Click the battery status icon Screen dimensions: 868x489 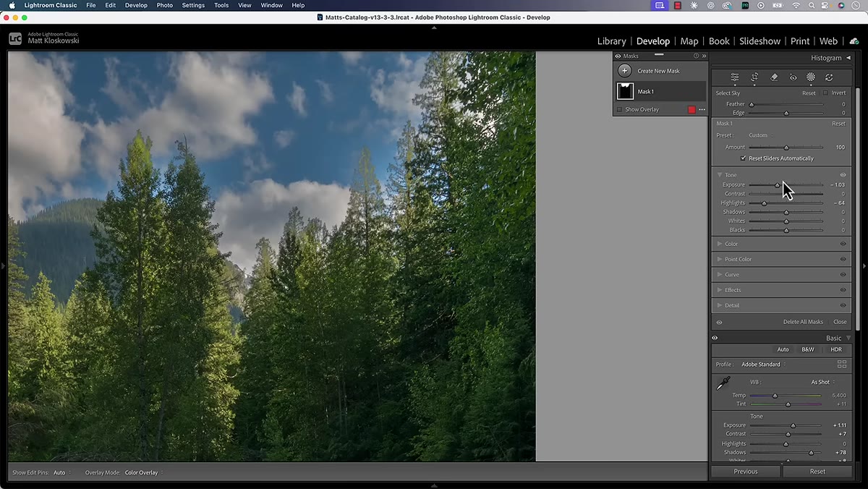(x=779, y=5)
